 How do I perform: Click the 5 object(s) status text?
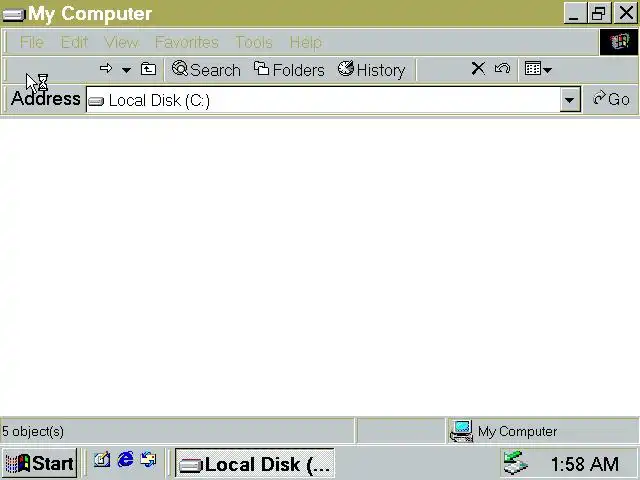[33, 431]
